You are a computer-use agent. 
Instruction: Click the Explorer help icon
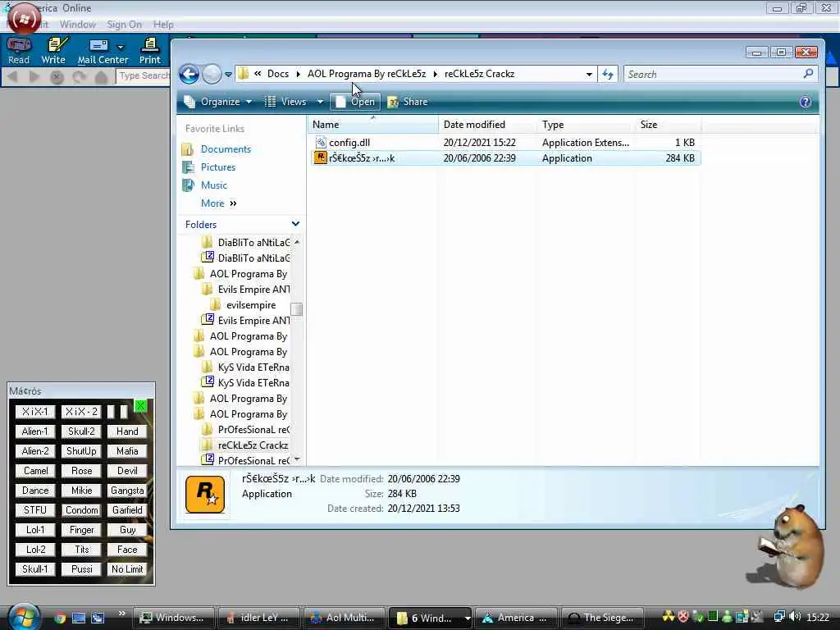tap(806, 102)
